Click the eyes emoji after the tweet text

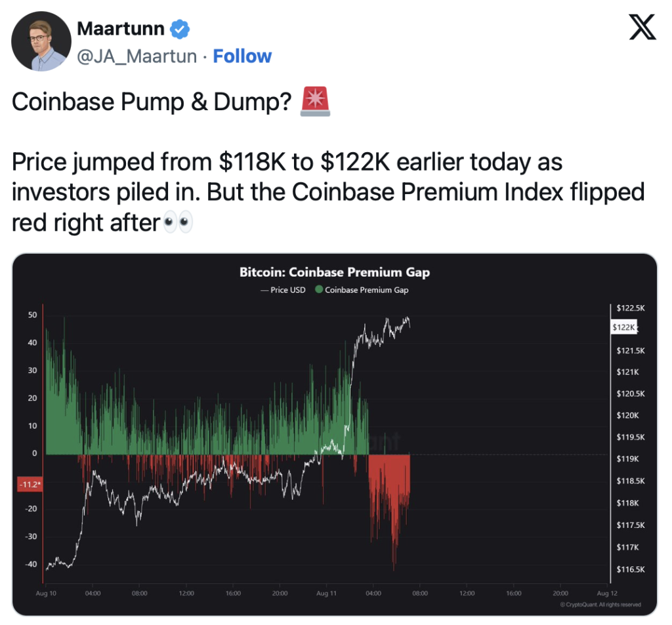178,222
